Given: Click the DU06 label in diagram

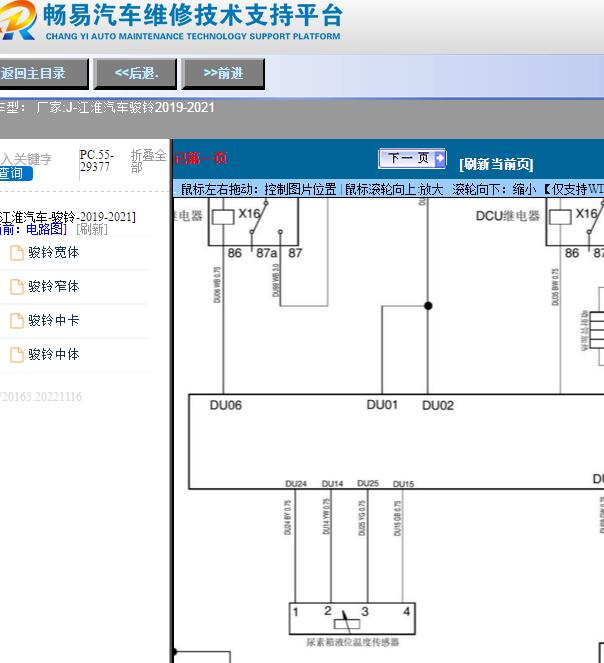Looking at the screenshot, I should 226,405.
